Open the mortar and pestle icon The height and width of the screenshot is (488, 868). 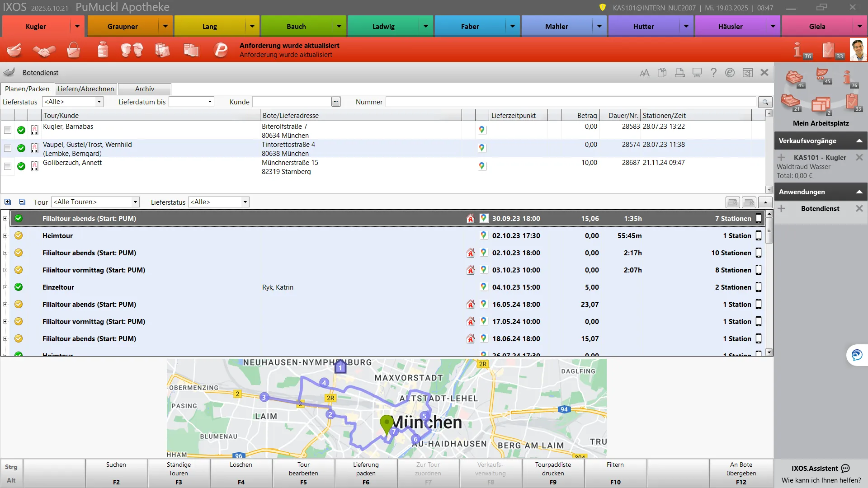click(x=14, y=50)
